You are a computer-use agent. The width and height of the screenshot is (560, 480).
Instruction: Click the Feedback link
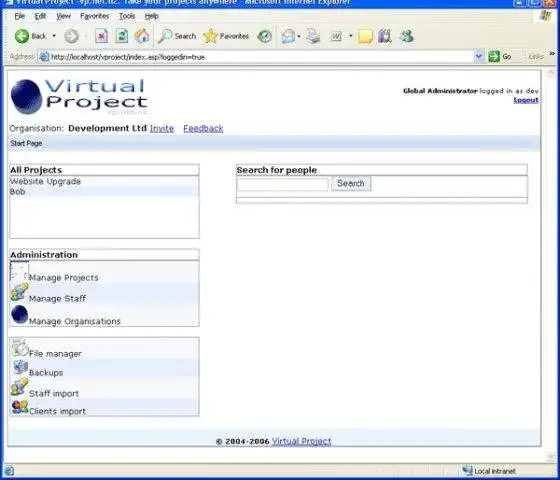click(203, 129)
